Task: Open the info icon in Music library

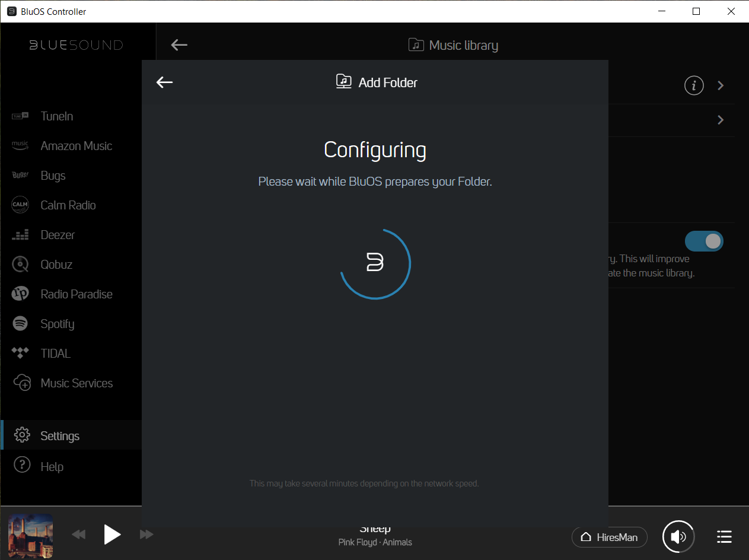Action: pos(694,85)
